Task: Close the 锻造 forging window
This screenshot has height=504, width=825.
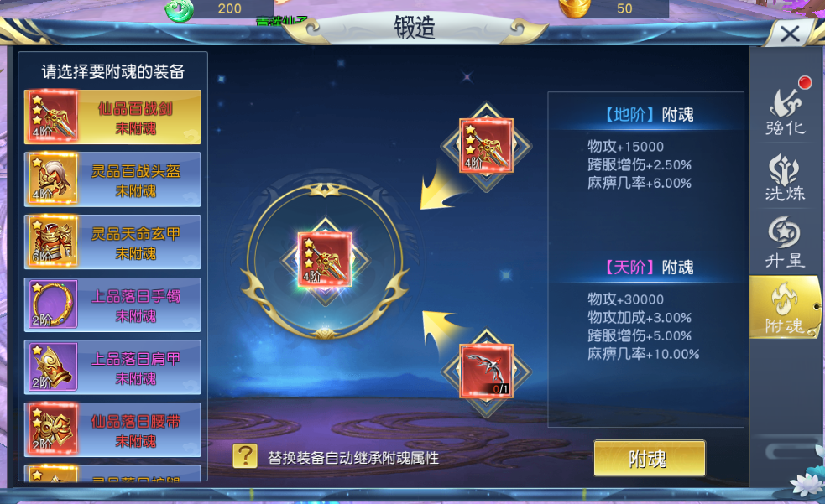Action: coord(790,34)
